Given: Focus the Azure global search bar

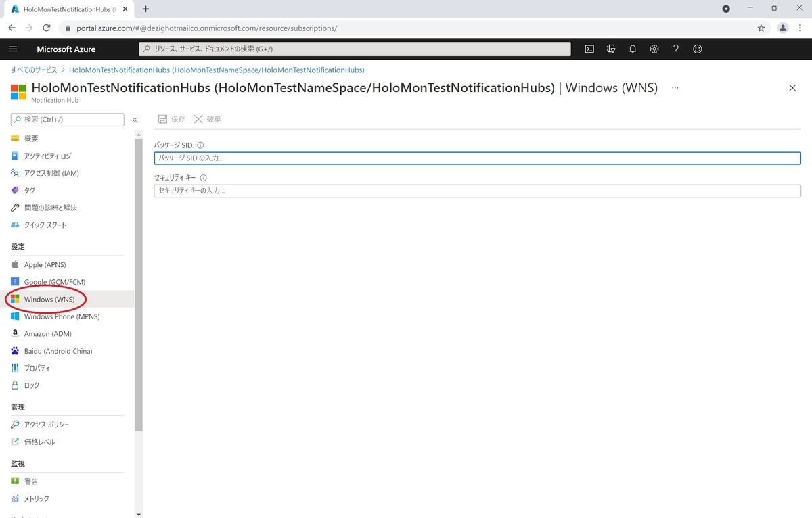Looking at the screenshot, I should coord(355,49).
